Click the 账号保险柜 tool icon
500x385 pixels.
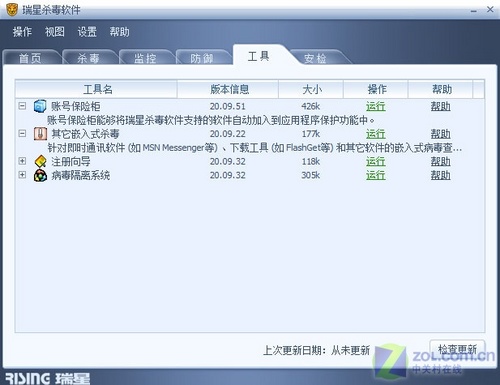coord(40,106)
